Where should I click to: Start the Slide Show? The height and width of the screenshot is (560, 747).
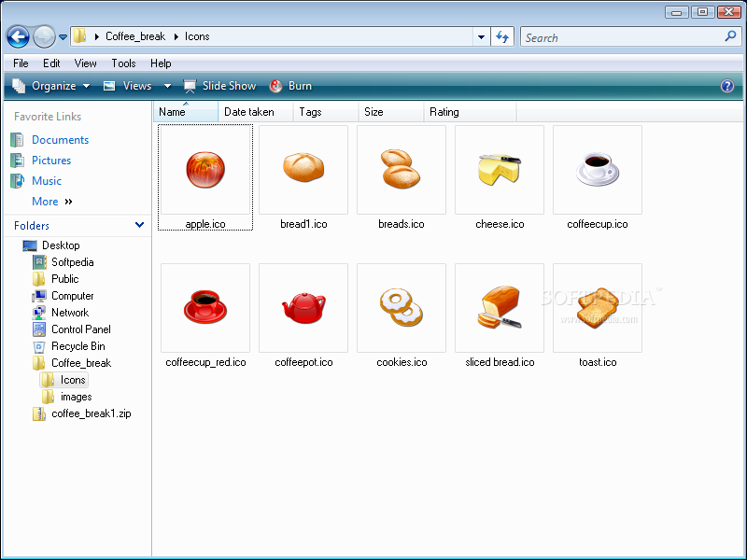pos(220,86)
